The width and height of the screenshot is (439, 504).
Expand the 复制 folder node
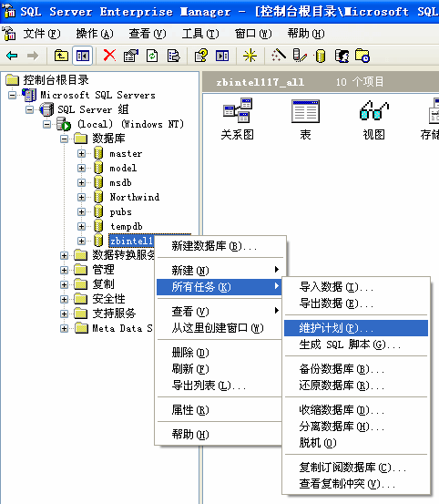click(64, 284)
